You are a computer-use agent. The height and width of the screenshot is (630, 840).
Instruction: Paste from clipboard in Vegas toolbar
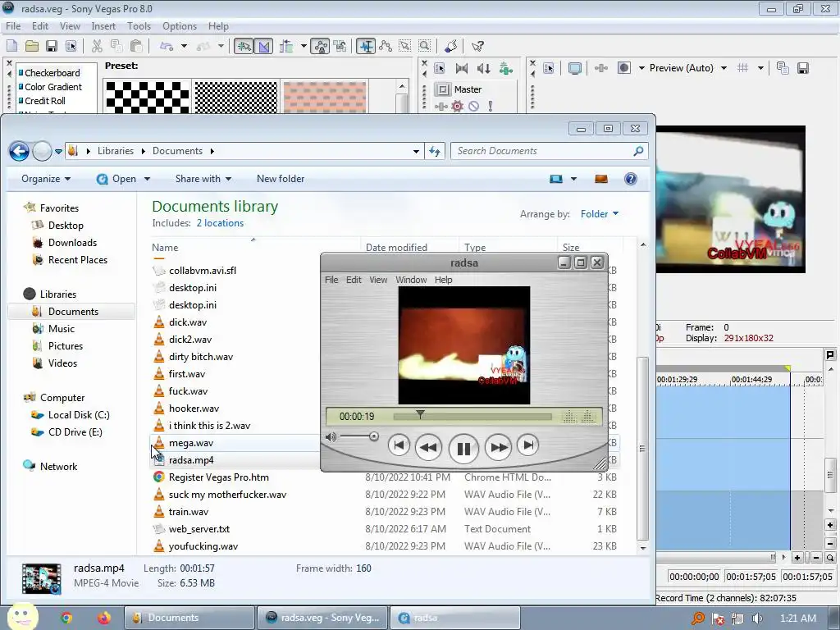point(137,47)
